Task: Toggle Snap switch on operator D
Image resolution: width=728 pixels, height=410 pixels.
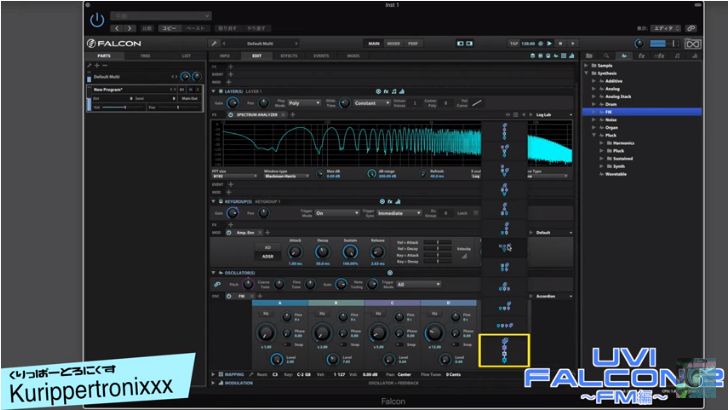Action: pos(456,345)
